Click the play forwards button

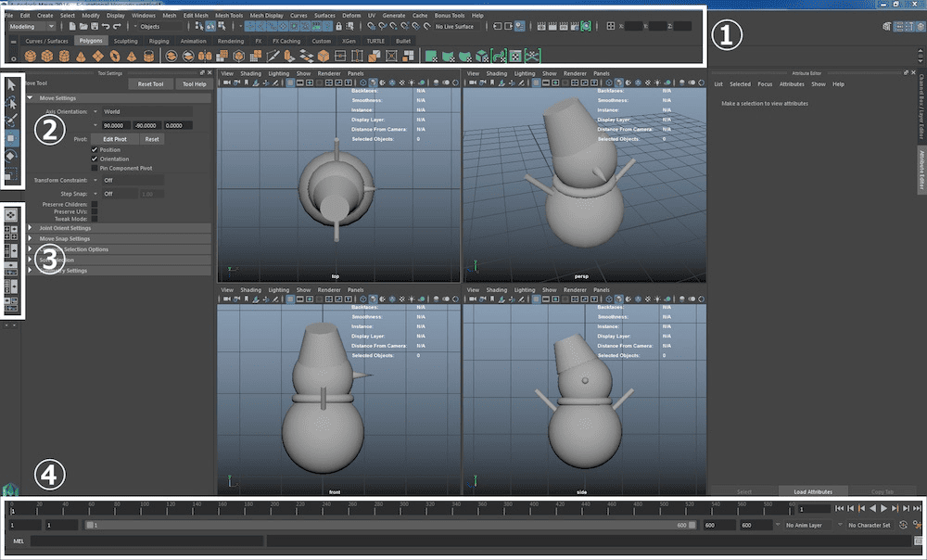(x=883, y=508)
